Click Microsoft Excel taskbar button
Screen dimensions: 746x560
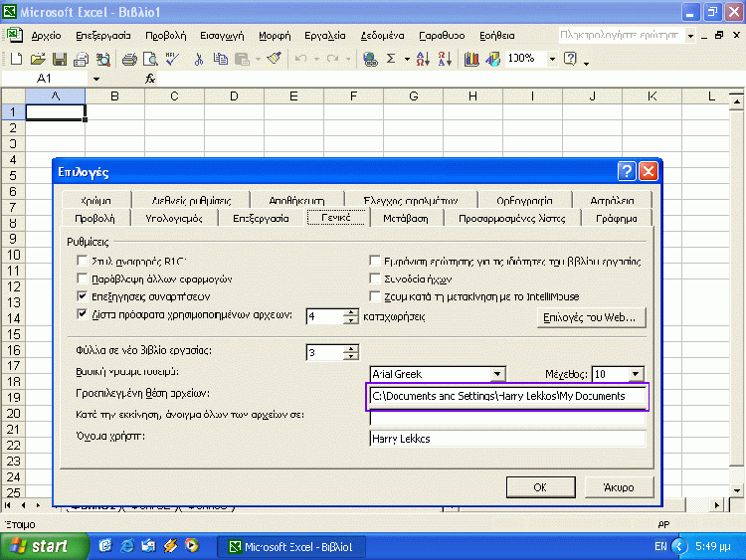coord(291,547)
